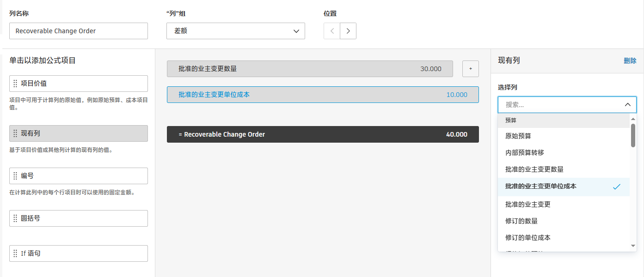Open the 差额 column group dropdown
This screenshot has height=277, width=644.
coord(236,31)
